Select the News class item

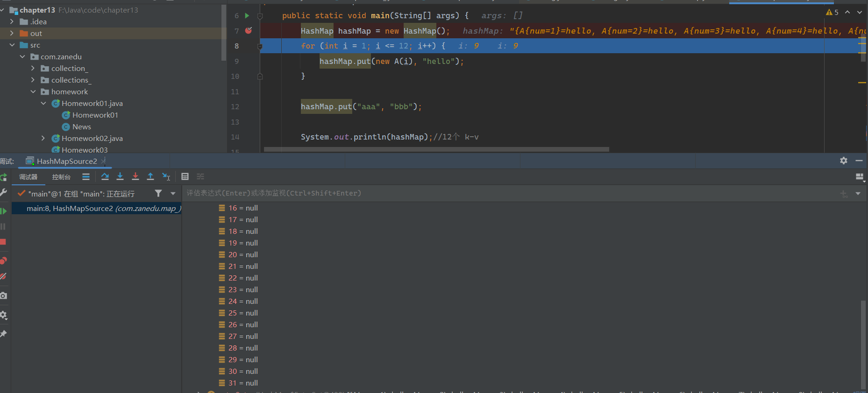(81, 126)
